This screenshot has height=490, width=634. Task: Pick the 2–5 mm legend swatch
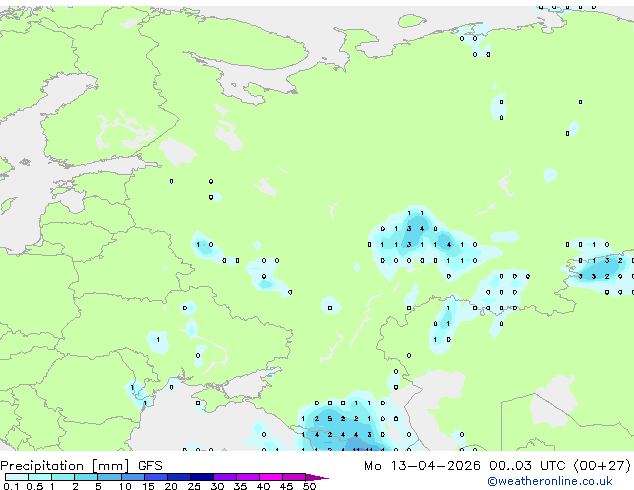click(86, 477)
